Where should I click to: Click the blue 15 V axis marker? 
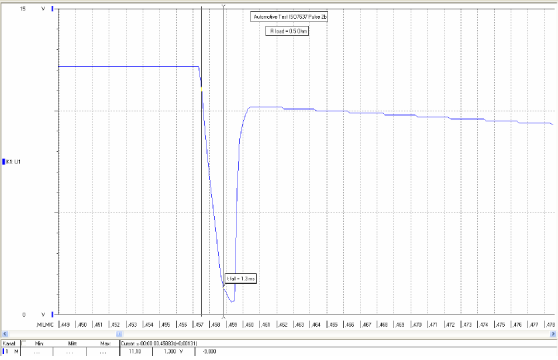point(53,9)
